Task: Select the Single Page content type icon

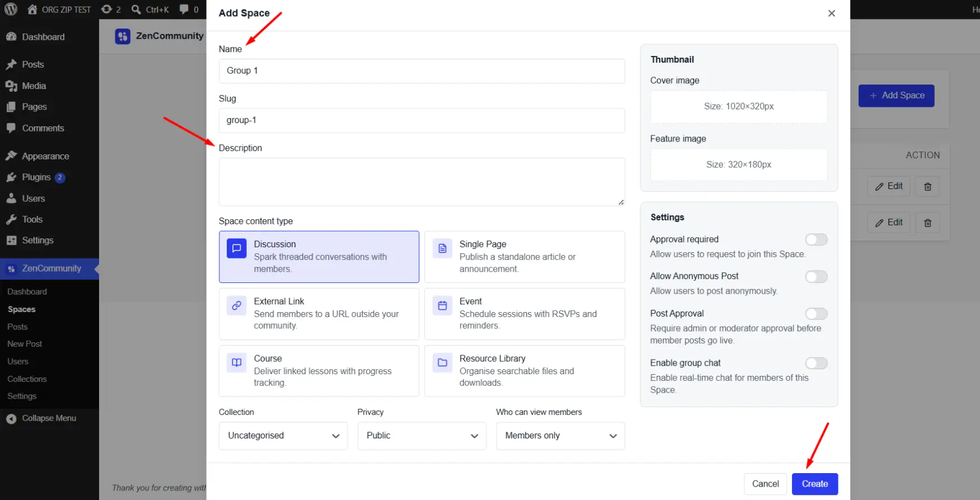Action: 442,248
